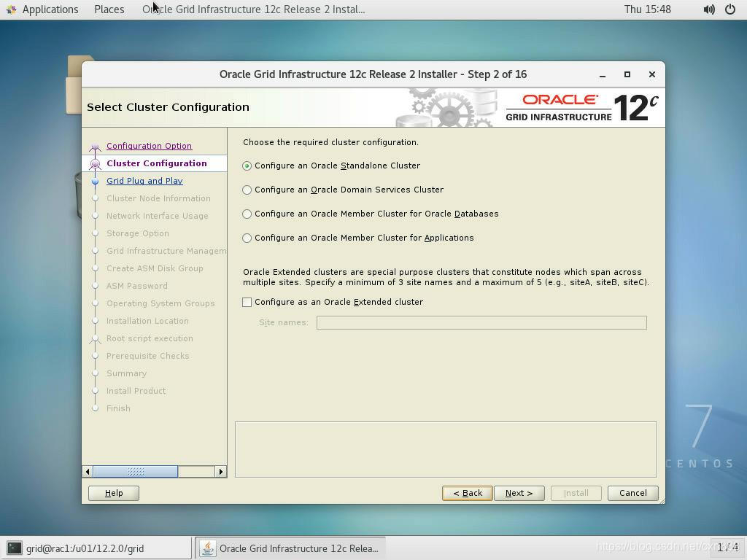Click the volume icon in the top panel
The image size is (747, 560).
click(708, 9)
